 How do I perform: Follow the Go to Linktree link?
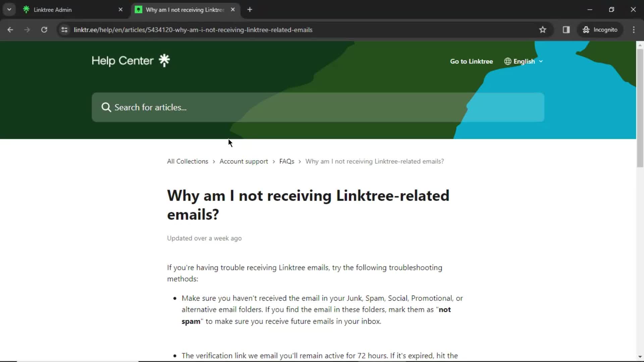click(x=471, y=61)
